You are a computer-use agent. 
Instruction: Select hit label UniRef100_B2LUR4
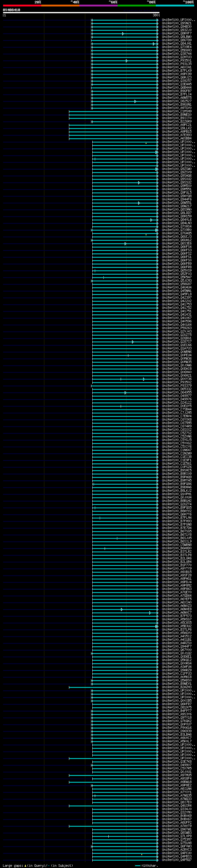click(x=177, y=562)
